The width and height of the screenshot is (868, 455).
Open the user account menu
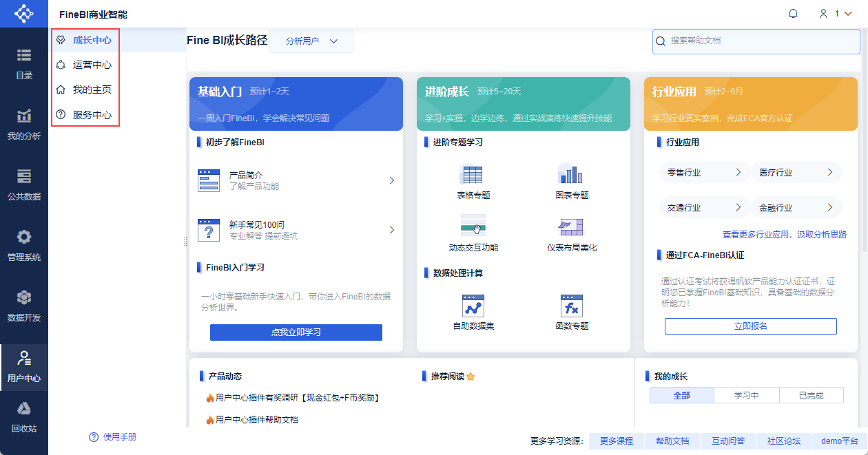tap(835, 14)
